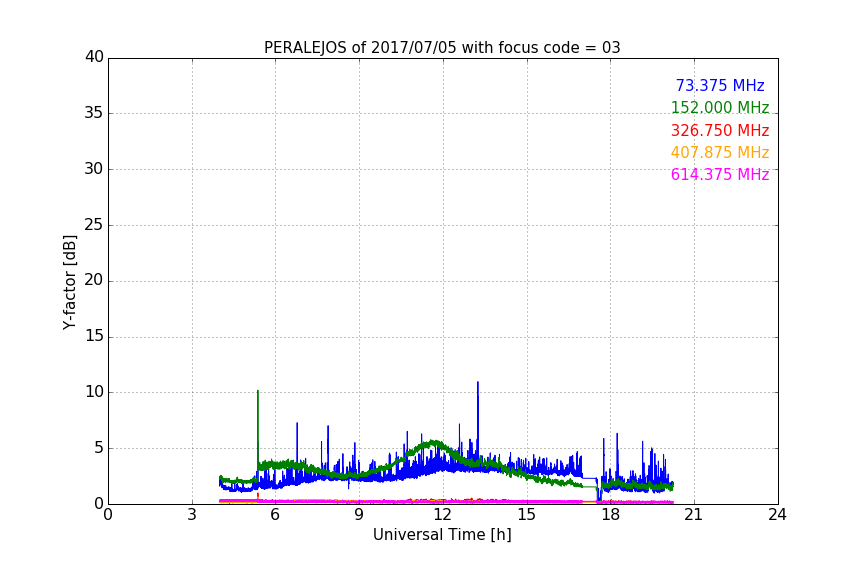Click the x-axis tick label 9
The image size is (864, 576).
(359, 515)
